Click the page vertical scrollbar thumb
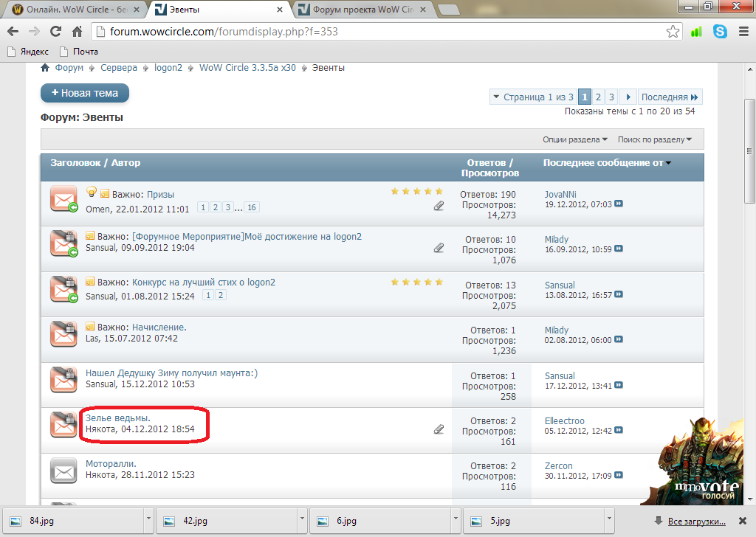This screenshot has height=537, width=756. (x=749, y=151)
